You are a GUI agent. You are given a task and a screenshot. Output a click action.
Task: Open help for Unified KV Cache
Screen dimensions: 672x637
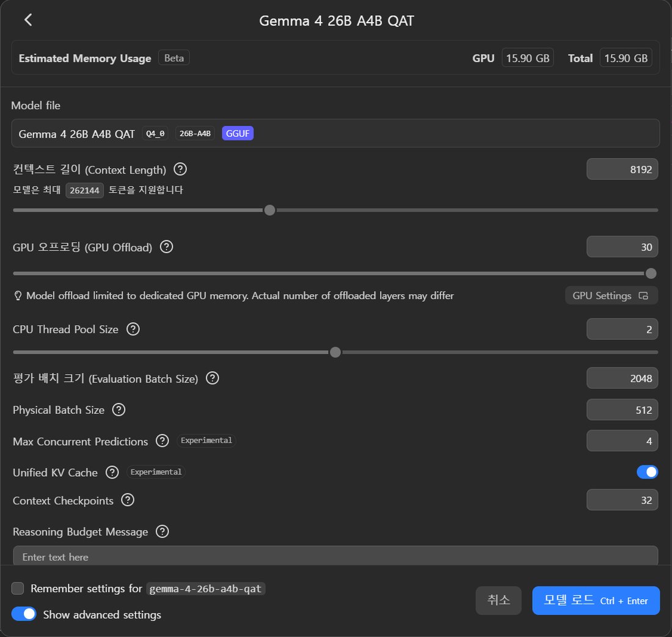click(x=112, y=473)
